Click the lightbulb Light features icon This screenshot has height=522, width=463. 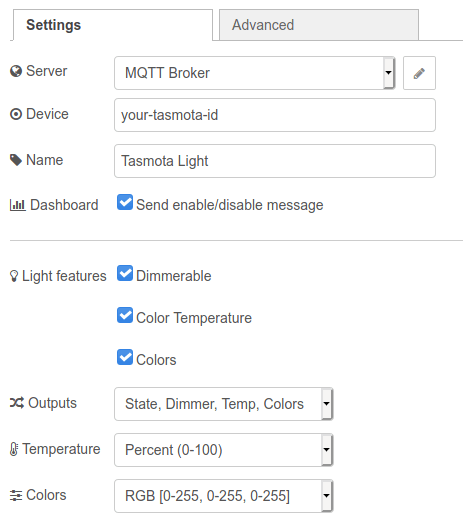(x=14, y=276)
